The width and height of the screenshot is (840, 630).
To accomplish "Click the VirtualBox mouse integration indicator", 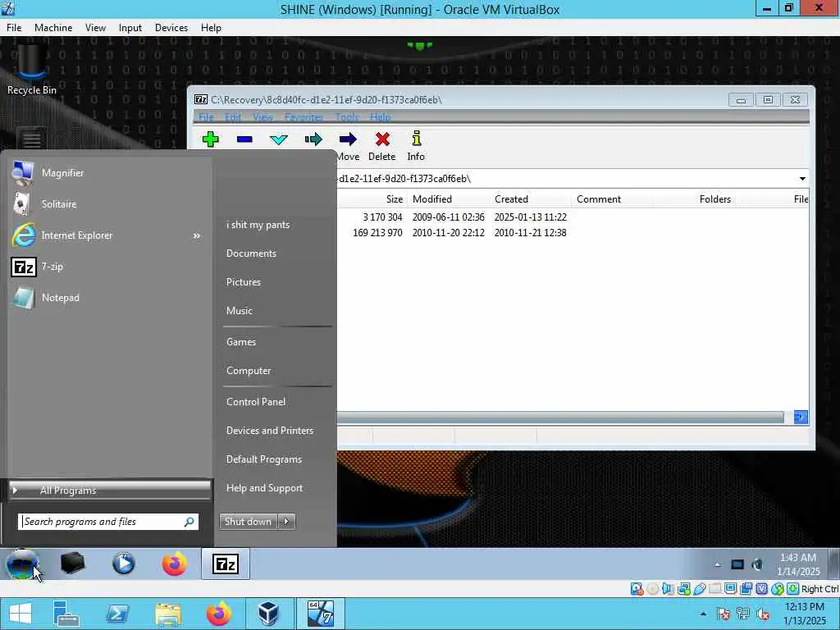I will pyautogui.click(x=778, y=589).
